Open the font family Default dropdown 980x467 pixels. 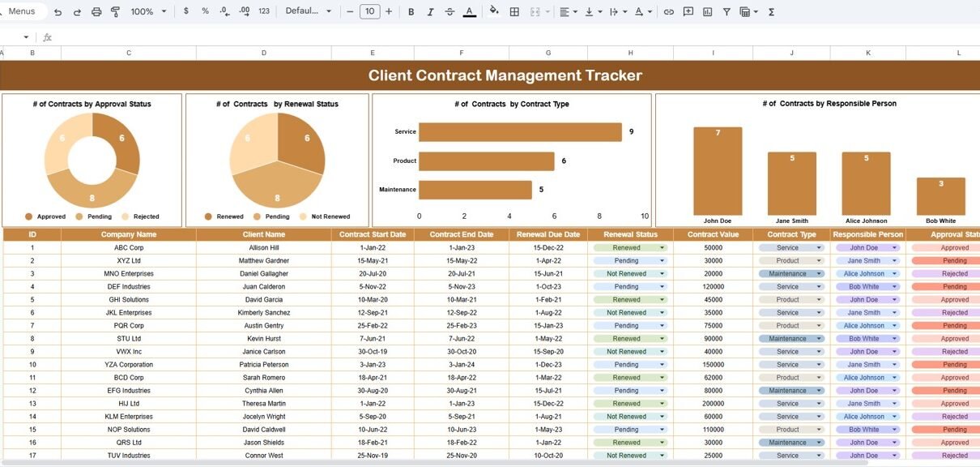pos(309,12)
